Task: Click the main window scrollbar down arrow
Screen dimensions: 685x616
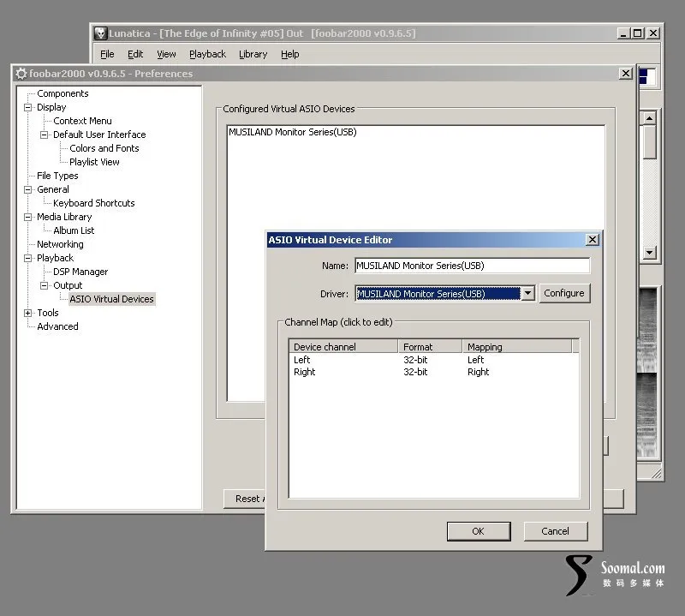Action: click(x=650, y=252)
